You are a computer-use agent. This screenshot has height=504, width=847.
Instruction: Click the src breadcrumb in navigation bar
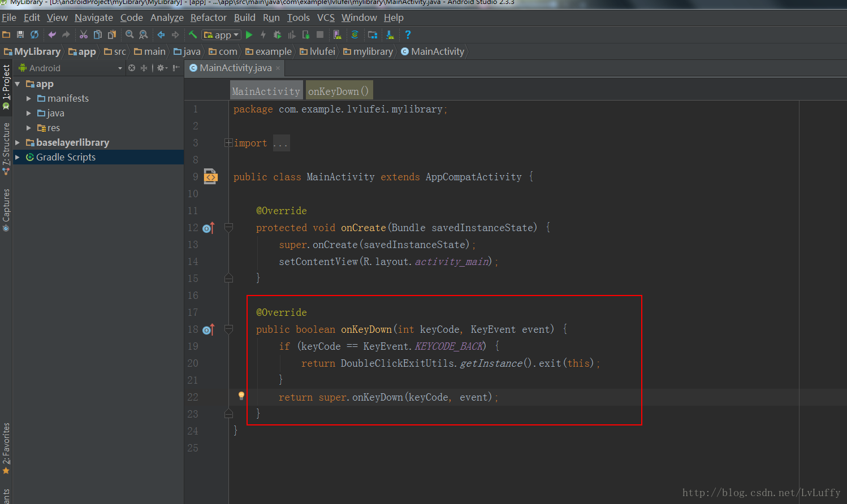pos(115,51)
